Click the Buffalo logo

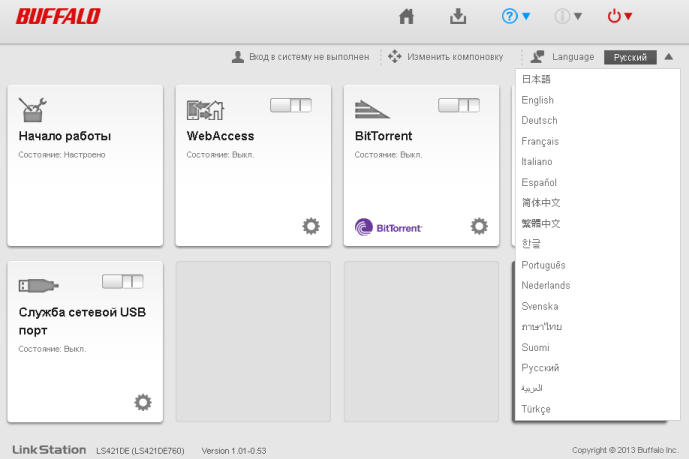click(x=58, y=17)
